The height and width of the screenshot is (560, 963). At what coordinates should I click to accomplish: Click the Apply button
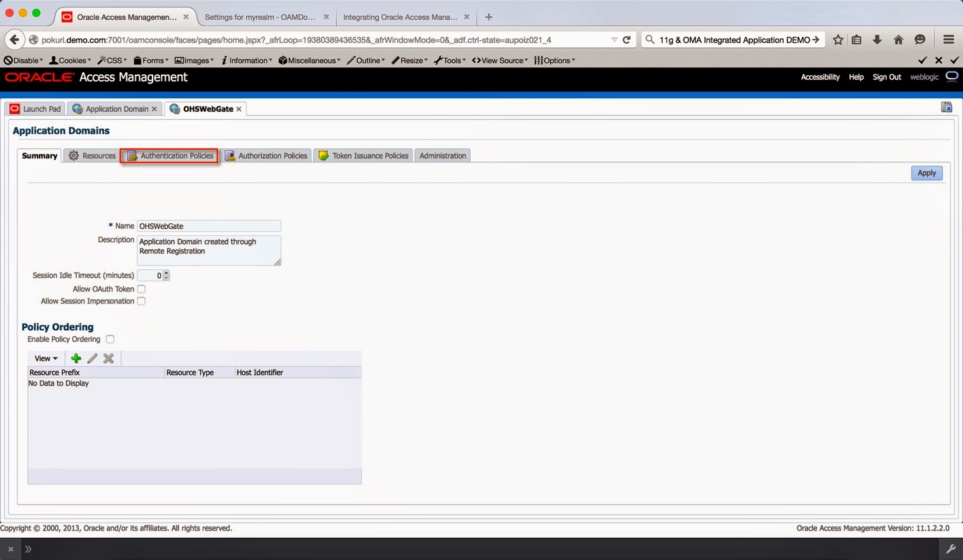(x=927, y=173)
